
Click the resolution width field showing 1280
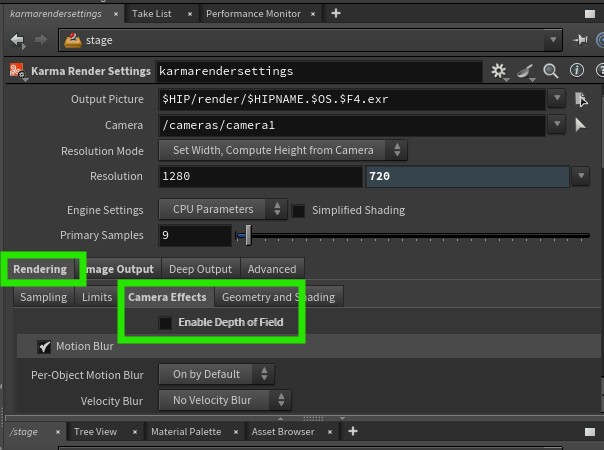pos(260,176)
